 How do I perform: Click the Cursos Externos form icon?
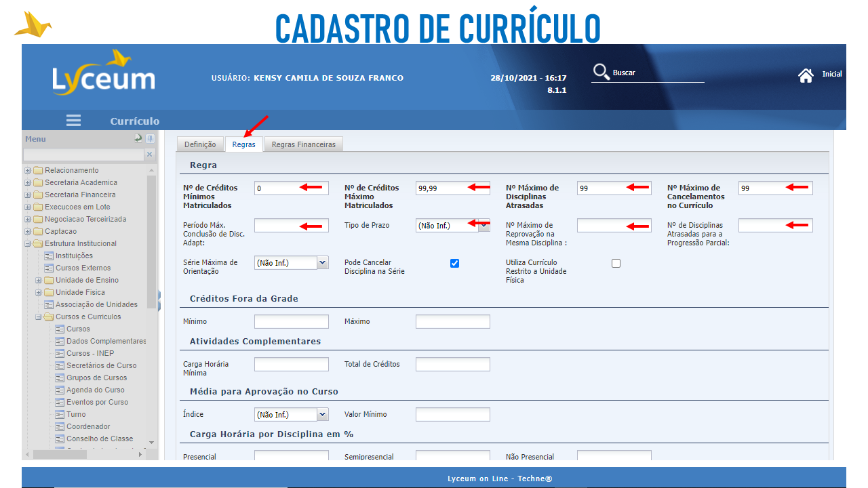49,268
